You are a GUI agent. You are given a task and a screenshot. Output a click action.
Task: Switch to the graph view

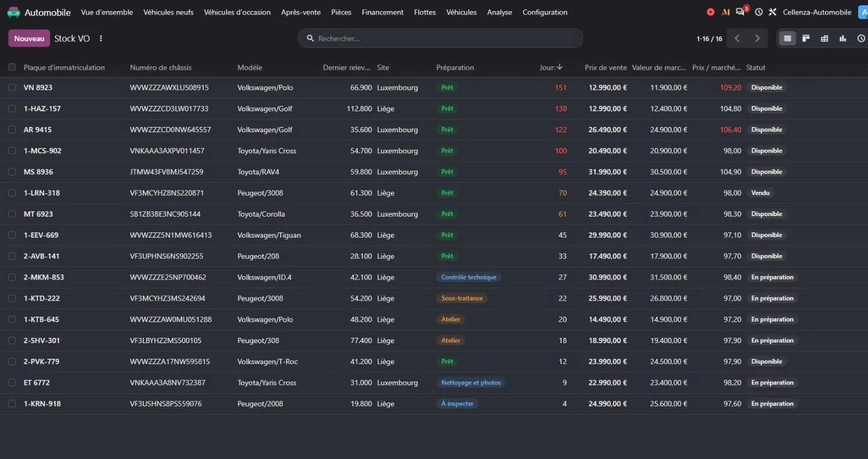pos(842,38)
